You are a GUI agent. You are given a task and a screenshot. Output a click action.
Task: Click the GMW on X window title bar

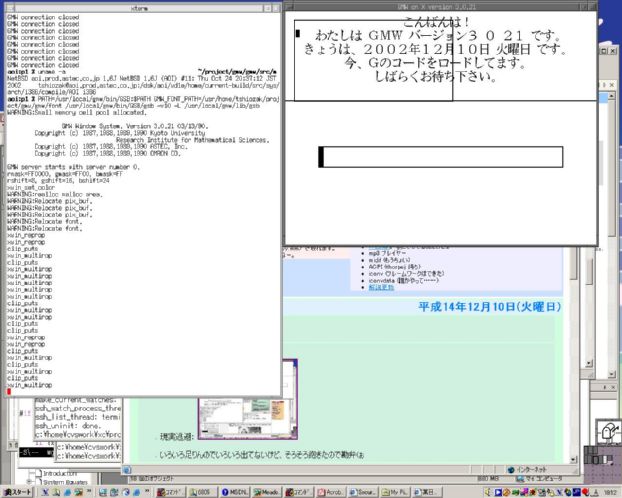[436, 7]
